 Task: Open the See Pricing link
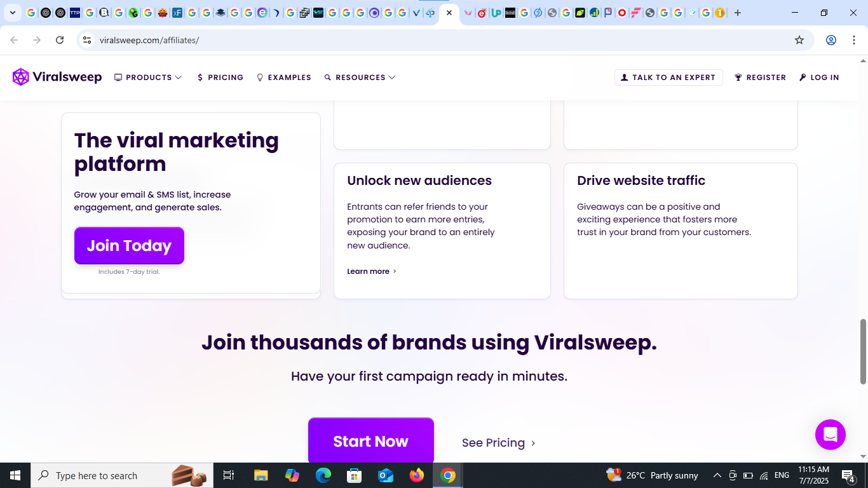point(499,443)
